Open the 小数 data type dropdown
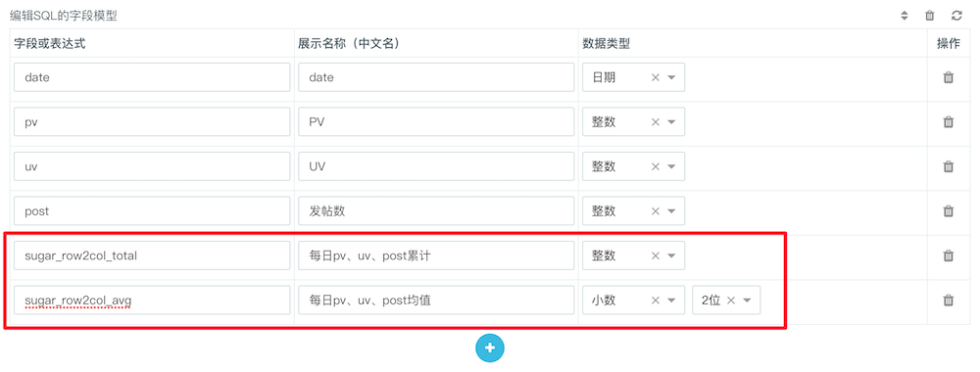 [x=672, y=301]
